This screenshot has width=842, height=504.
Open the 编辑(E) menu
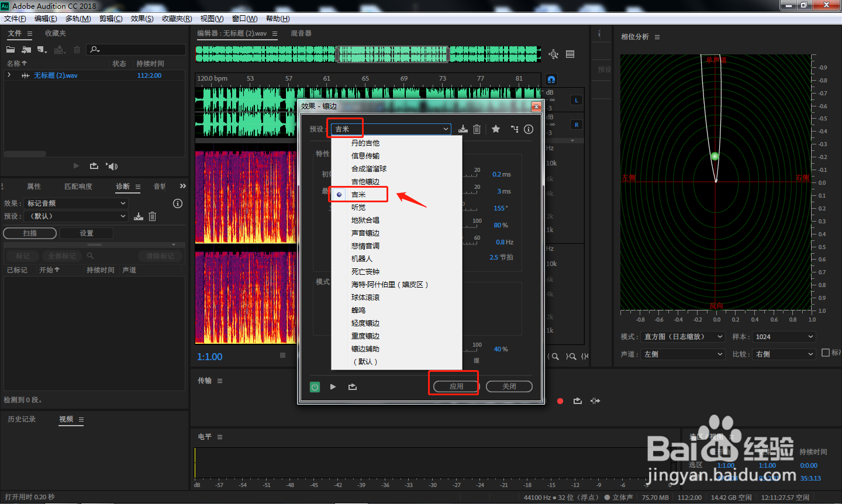click(46, 19)
